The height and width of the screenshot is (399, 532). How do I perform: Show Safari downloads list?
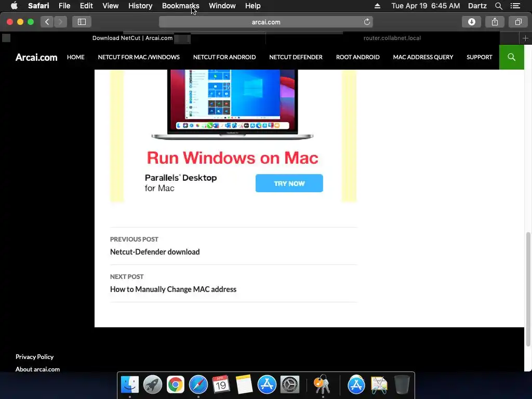[471, 22]
